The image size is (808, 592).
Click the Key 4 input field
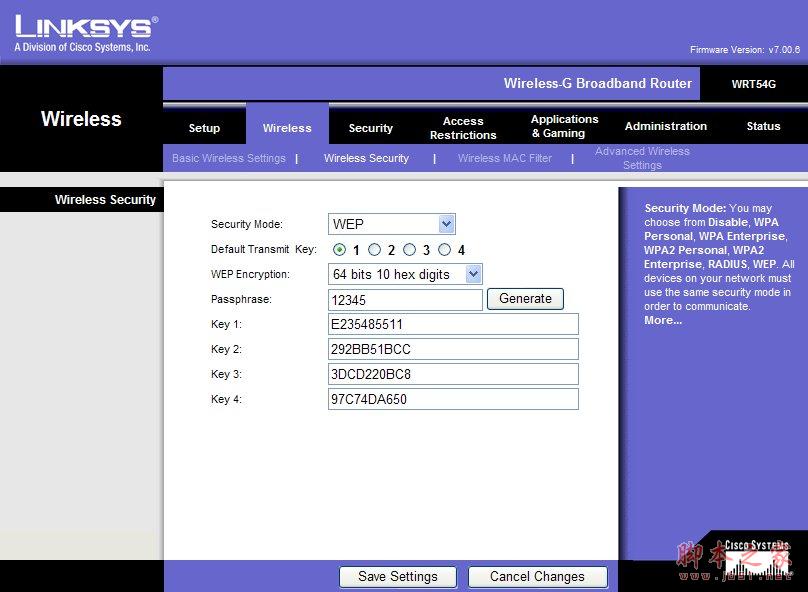coord(453,399)
